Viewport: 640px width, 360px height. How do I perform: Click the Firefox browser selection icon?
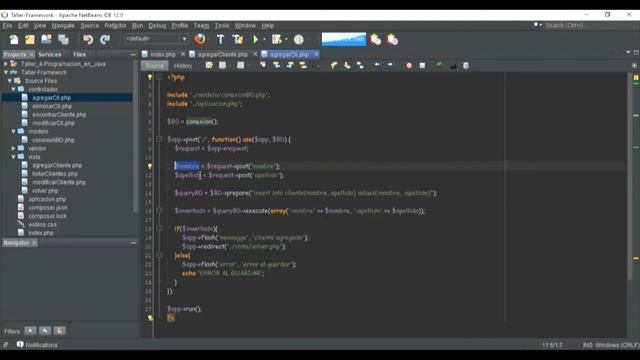tap(200, 39)
